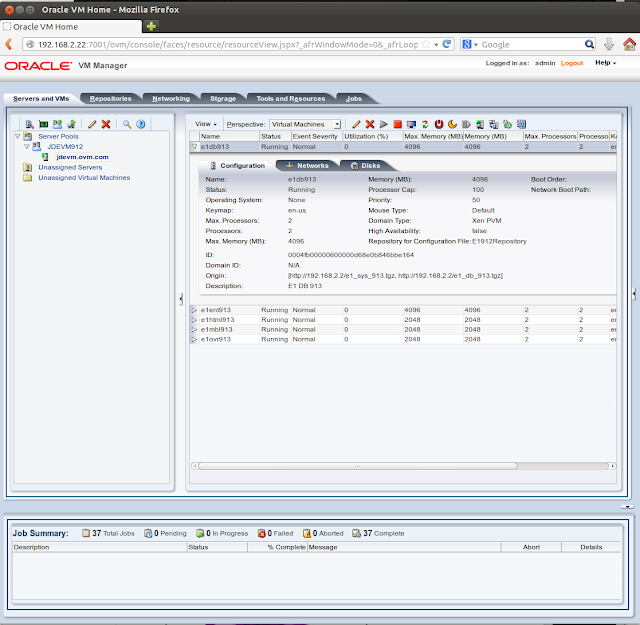The width and height of the screenshot is (640, 625).
Task: Open the View menu dropdown
Action: tap(206, 124)
